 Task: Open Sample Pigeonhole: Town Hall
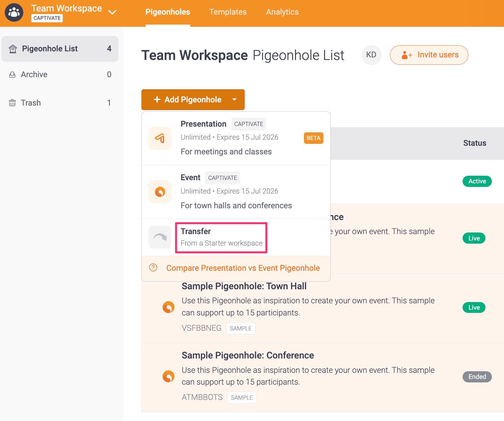244,286
